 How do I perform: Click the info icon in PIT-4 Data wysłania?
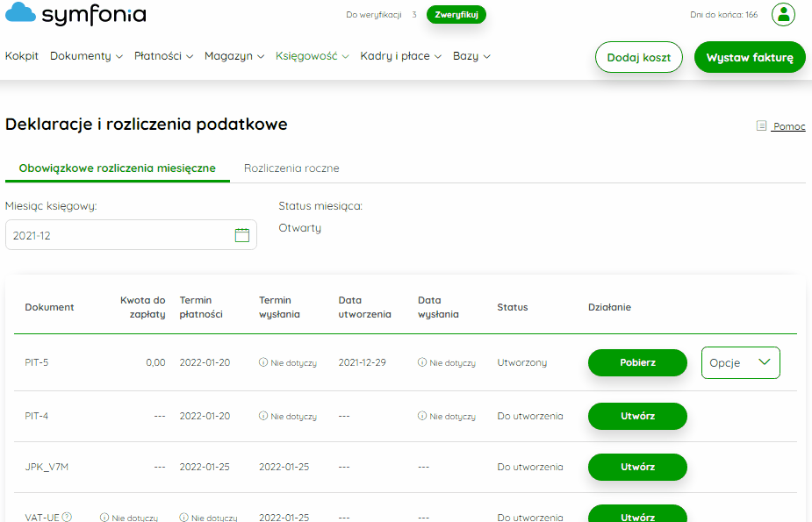(x=422, y=416)
